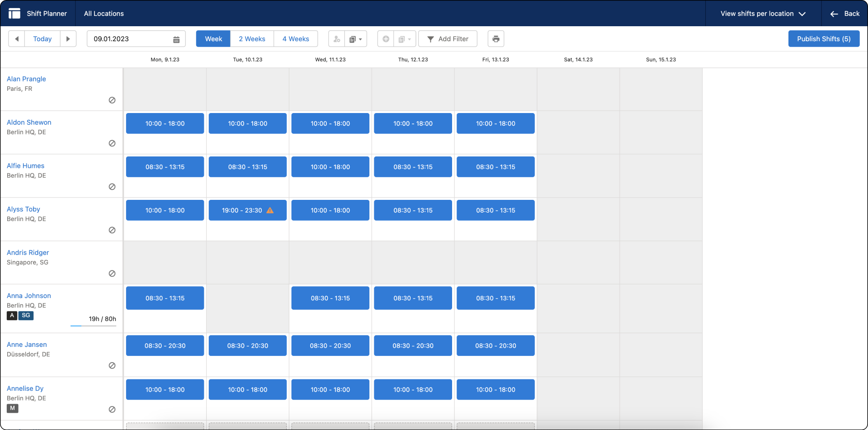Click the create shift plus icon
Viewport: 868px width, 430px height.
click(x=386, y=39)
